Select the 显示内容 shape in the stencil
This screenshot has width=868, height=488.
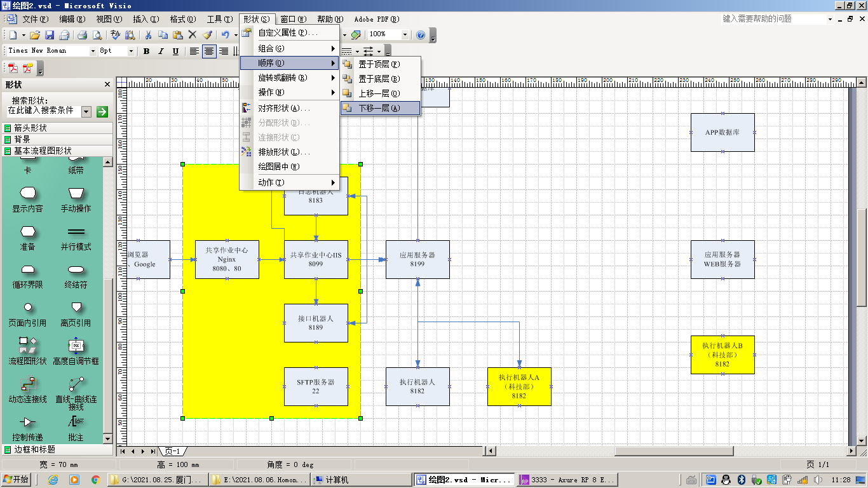coord(28,199)
